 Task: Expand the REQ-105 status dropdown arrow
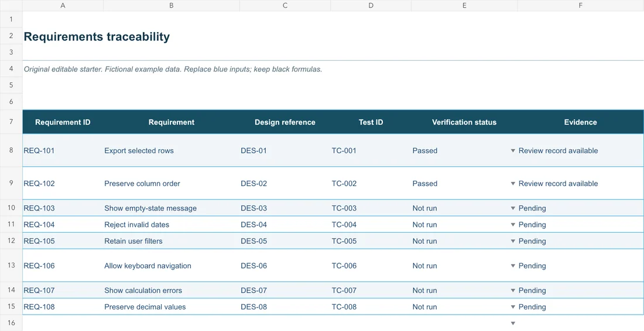(513, 241)
